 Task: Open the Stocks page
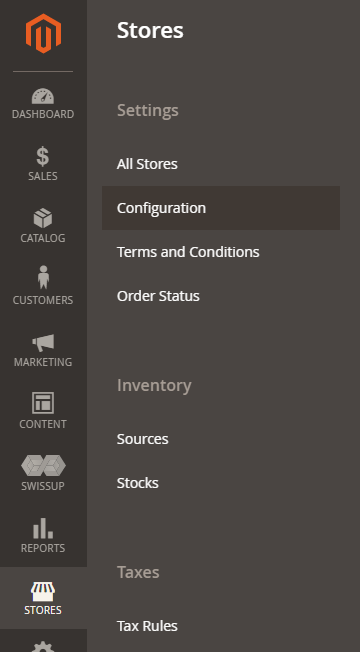138,483
